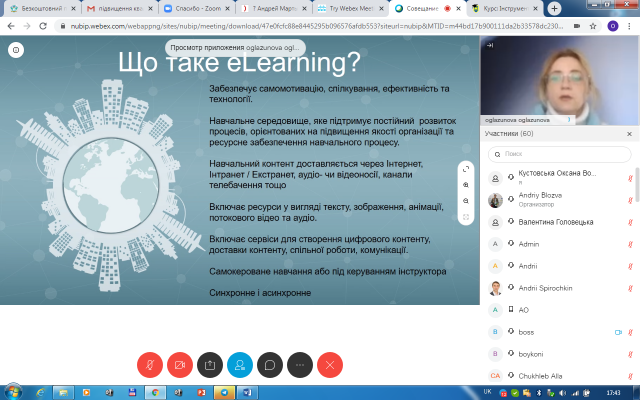Image resolution: width=640 pixels, height=400 pixels.
Task: Click the layout icon at slide top-left
Action: point(16,50)
